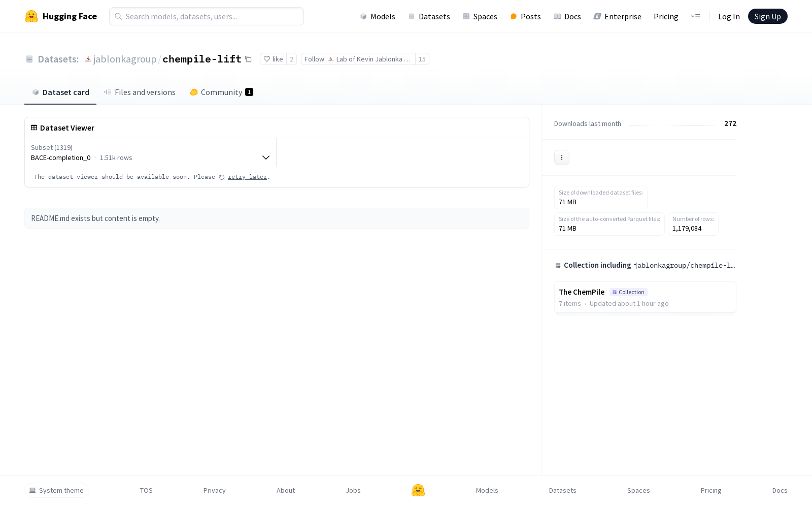Go to Datasets in top navigation
Image resolution: width=812 pixels, height=508 pixels.
(429, 16)
